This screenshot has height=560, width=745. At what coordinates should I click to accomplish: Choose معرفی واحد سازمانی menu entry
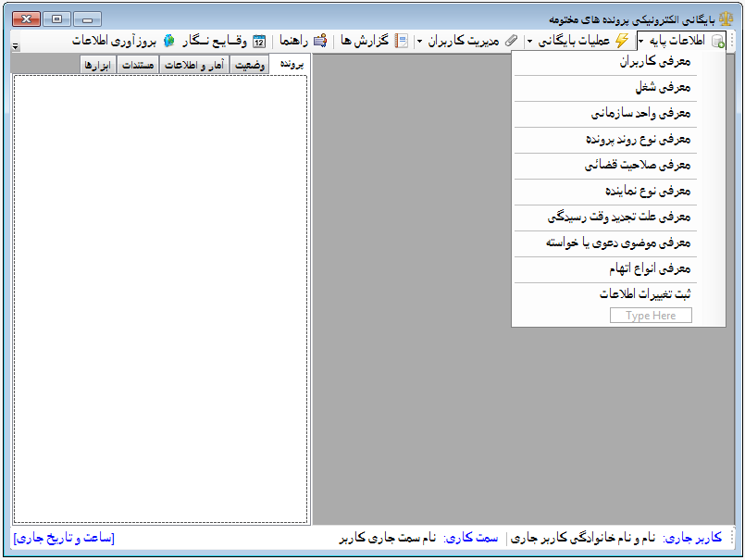[641, 114]
